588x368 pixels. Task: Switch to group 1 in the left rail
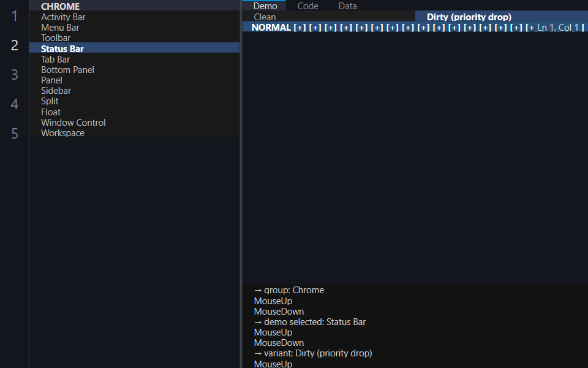[14, 16]
